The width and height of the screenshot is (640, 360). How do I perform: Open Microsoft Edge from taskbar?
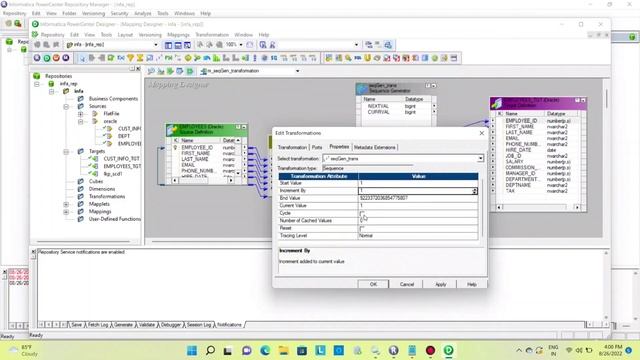tap(265, 350)
